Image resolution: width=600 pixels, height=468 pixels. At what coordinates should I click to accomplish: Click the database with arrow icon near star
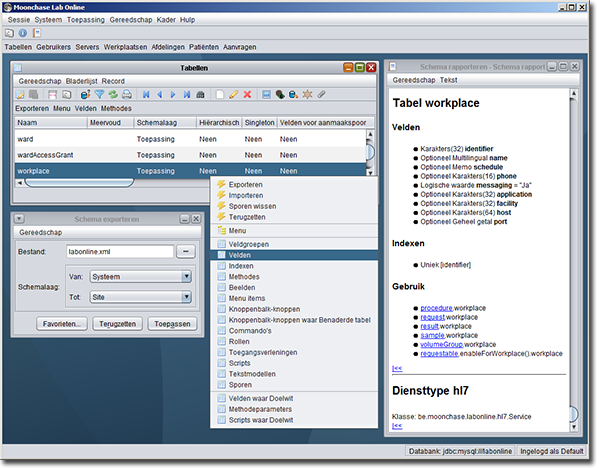[293, 95]
